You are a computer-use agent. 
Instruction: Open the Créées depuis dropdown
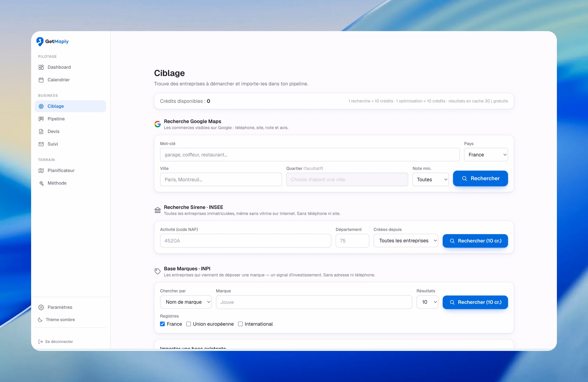coord(406,241)
